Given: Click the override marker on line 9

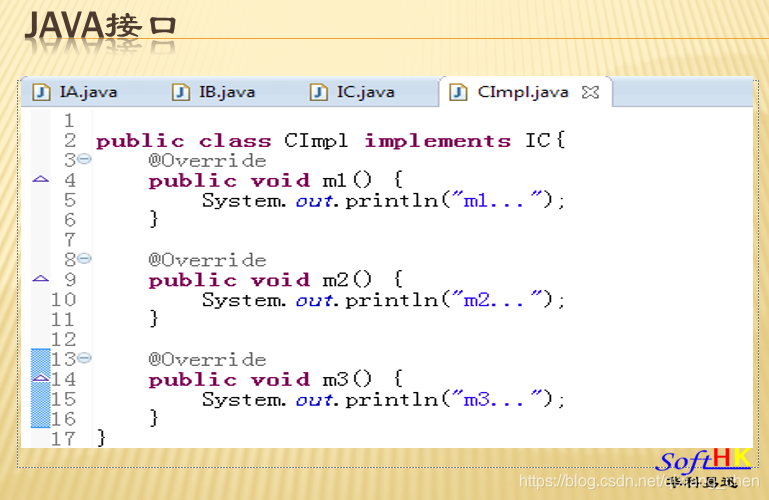Looking at the screenshot, I should point(41,278).
